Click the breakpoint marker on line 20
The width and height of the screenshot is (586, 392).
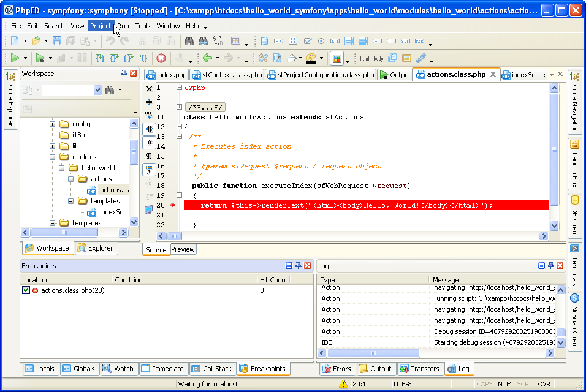tap(173, 205)
